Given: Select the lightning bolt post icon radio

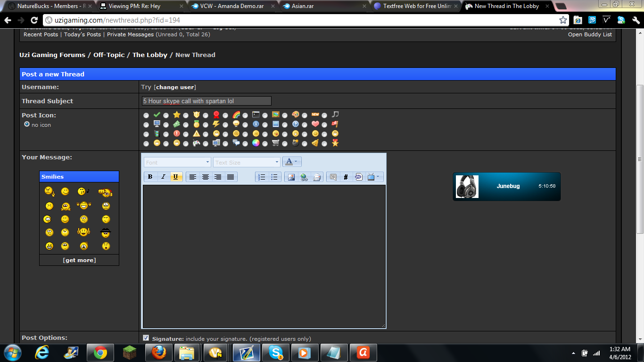Looking at the screenshot, I should click(x=206, y=124).
